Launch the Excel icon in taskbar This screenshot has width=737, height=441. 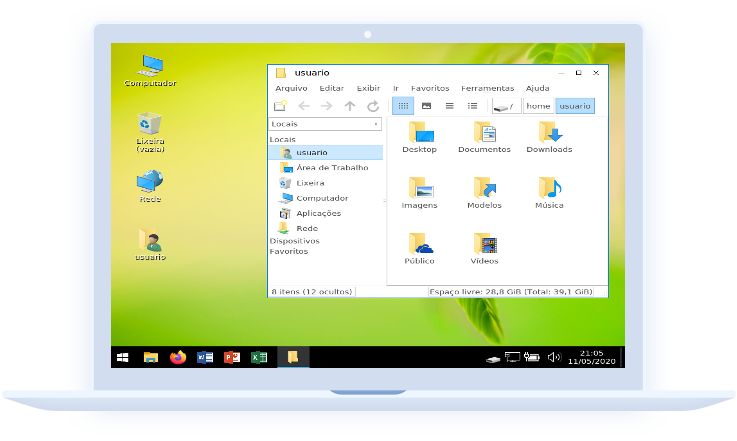click(x=258, y=357)
